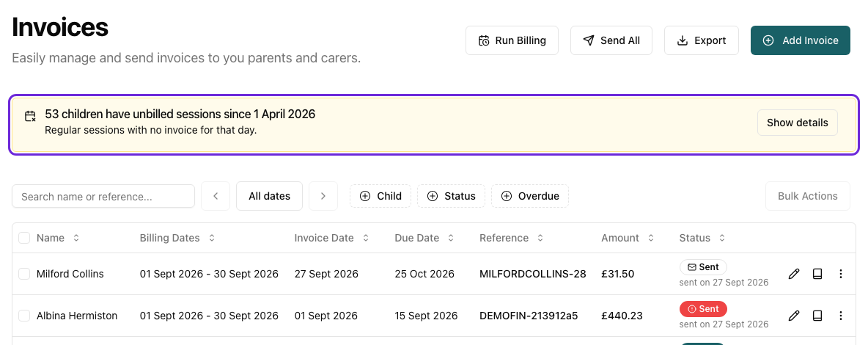Export the invoices list

(x=702, y=40)
